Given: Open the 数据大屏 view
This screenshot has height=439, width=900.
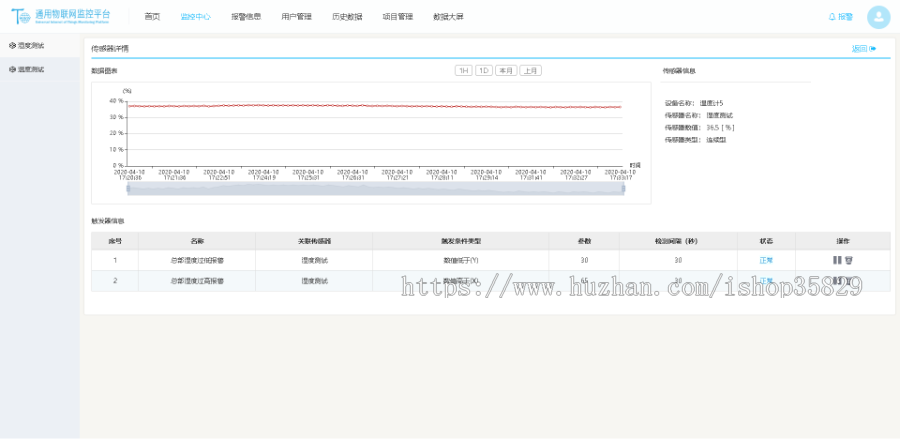Looking at the screenshot, I should click(x=448, y=17).
